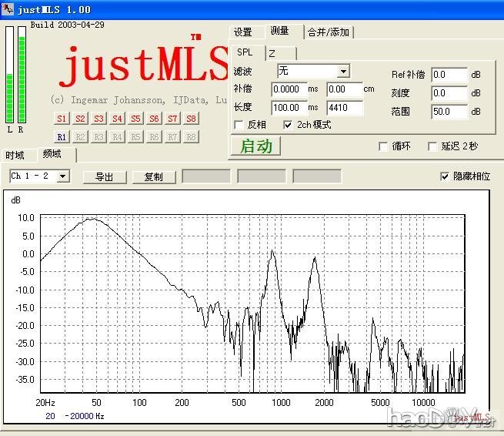Click the 导出 export button

pos(104,176)
